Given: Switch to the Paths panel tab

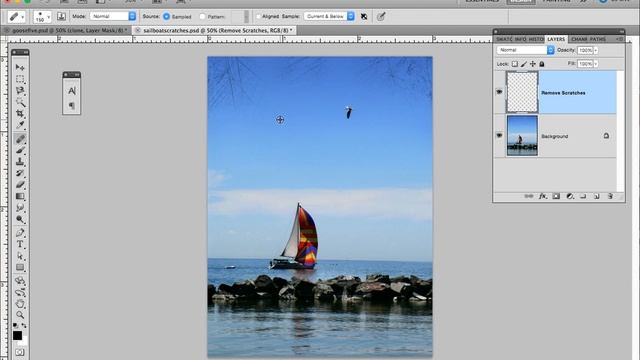Looking at the screenshot, I should tap(598, 39).
